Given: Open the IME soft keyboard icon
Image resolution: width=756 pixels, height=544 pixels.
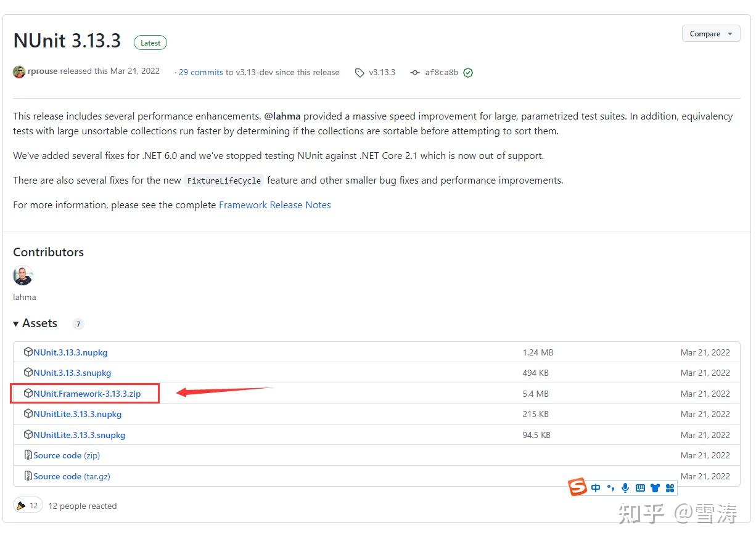Looking at the screenshot, I should [x=640, y=488].
